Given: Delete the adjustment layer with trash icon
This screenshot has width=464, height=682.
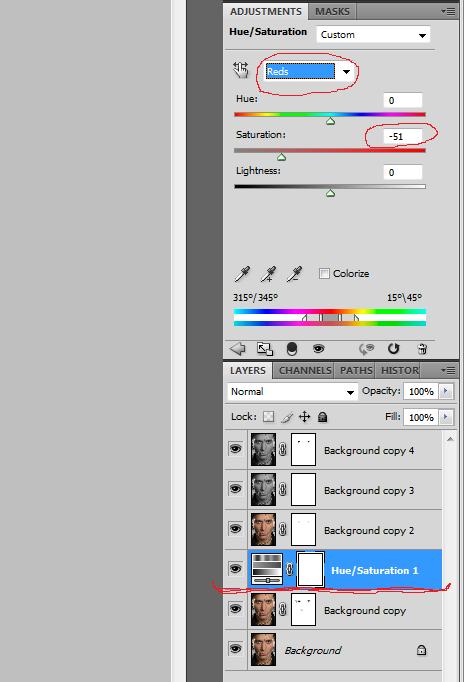Looking at the screenshot, I should 422,348.
